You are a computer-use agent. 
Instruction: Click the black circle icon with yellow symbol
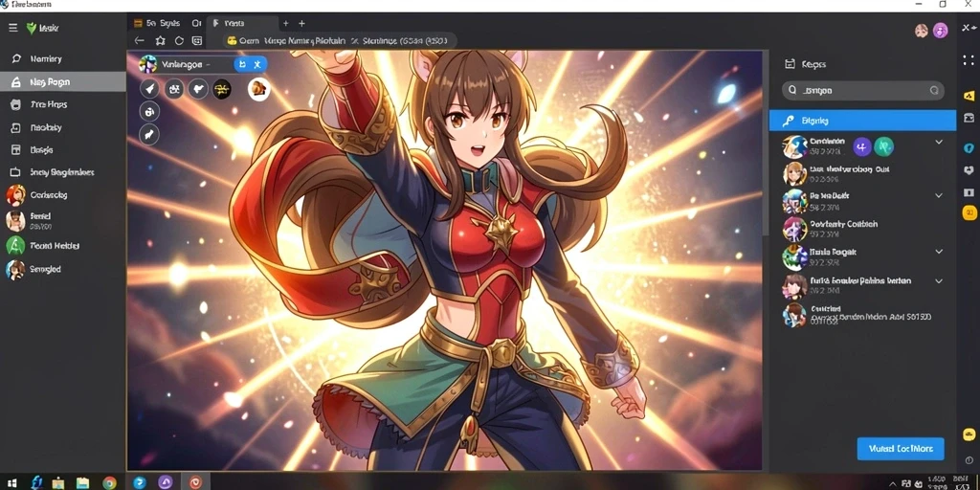coord(221,89)
